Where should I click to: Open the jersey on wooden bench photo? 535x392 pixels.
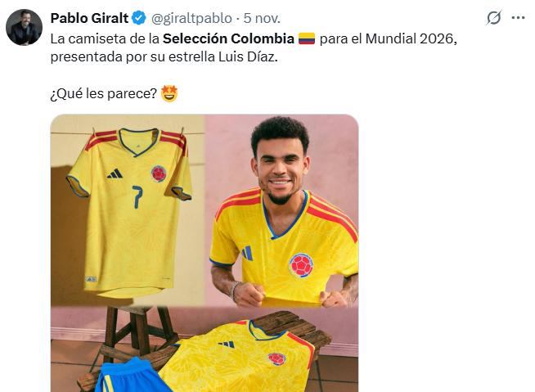tap(205, 349)
